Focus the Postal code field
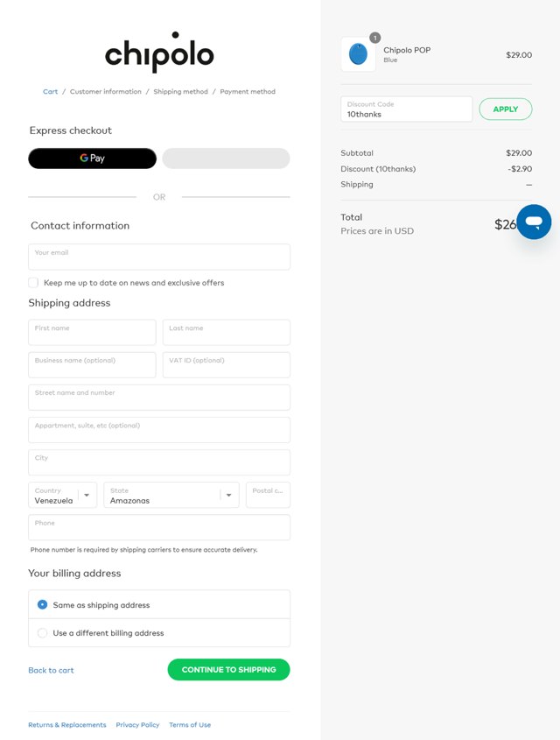Screen dimensions: 560x740 tap(268, 495)
